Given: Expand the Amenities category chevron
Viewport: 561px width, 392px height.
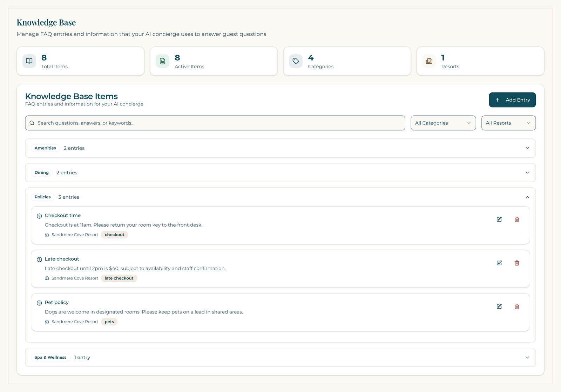Looking at the screenshot, I should click(527, 148).
